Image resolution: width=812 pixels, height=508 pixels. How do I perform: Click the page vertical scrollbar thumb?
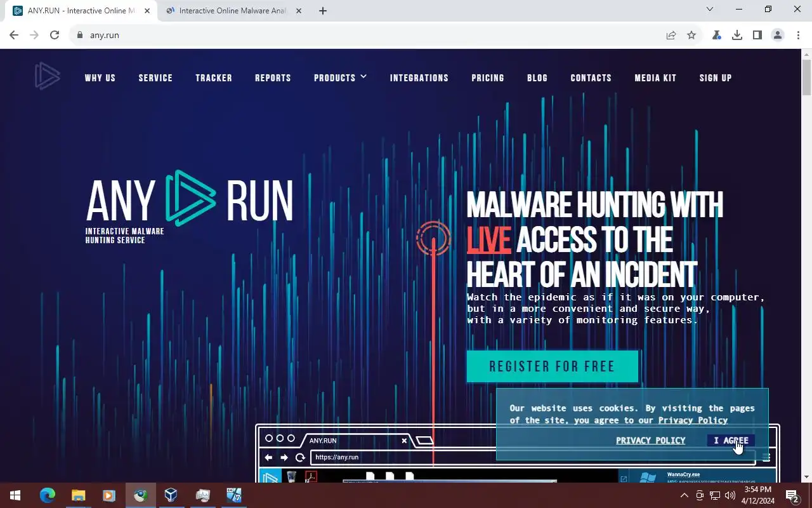[806, 78]
